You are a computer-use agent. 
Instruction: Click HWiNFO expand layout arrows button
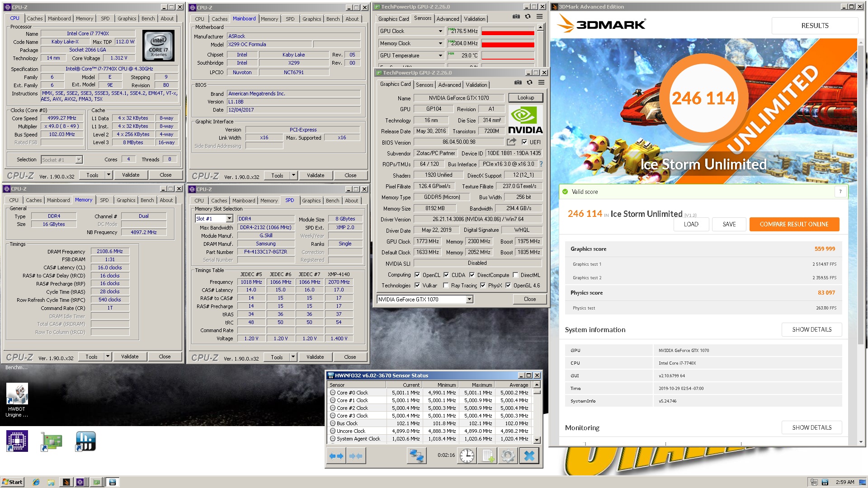(x=336, y=456)
